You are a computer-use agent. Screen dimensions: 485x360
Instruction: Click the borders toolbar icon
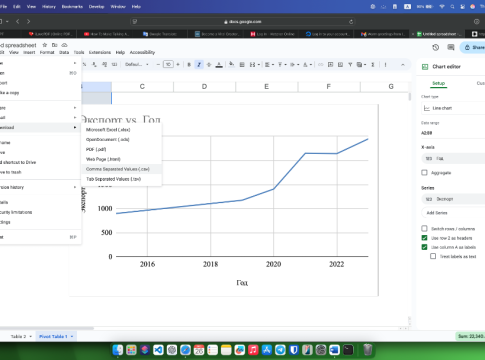(x=242, y=65)
